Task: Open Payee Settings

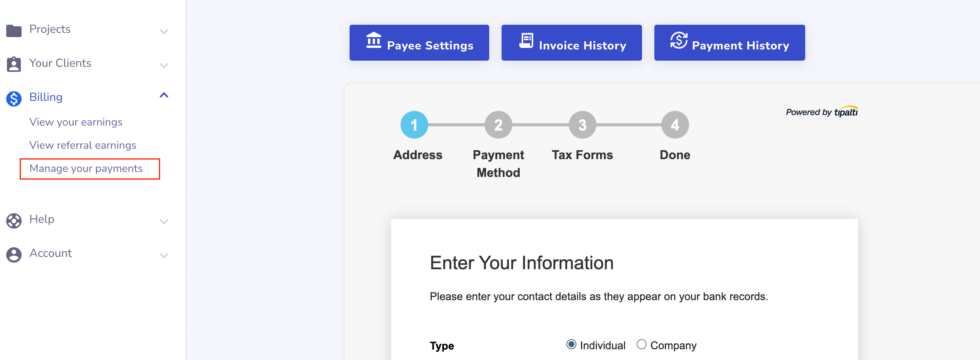Action: click(x=419, y=42)
